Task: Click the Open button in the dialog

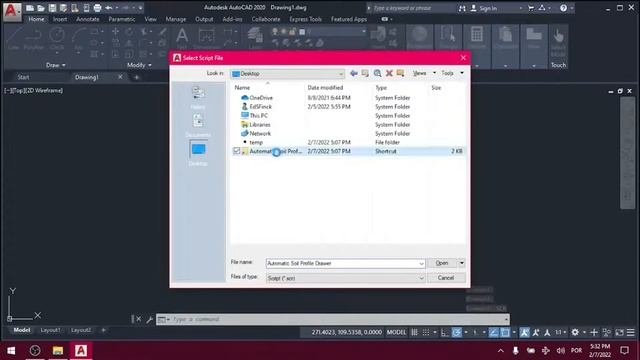Action: coord(442,263)
